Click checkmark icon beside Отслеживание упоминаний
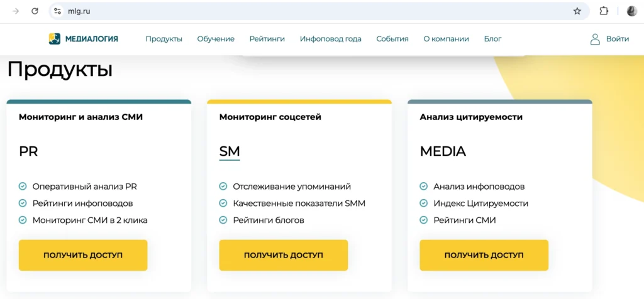This screenshot has height=299, width=644. [x=223, y=187]
